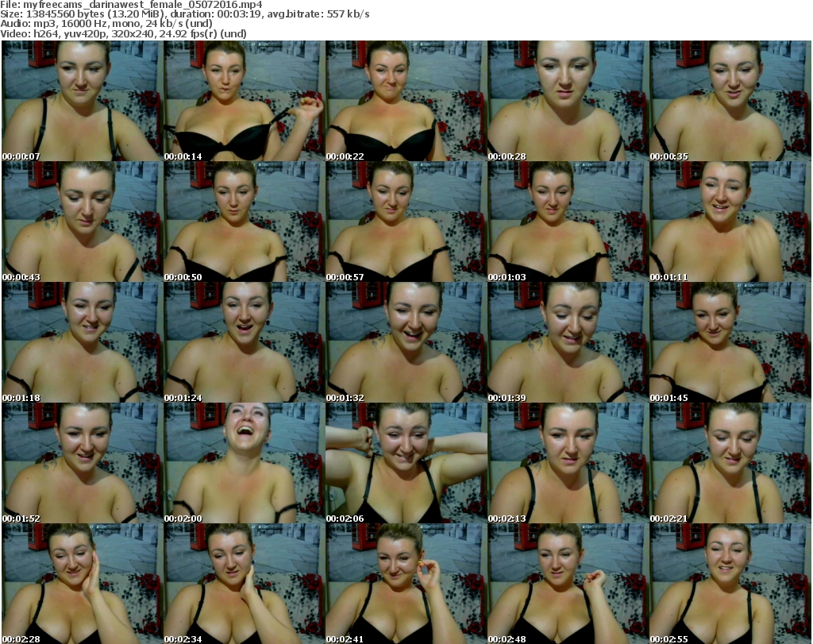Screen dimensions: 813x644
Task: Pick the frame marked 00:01:32
Action: point(406,343)
